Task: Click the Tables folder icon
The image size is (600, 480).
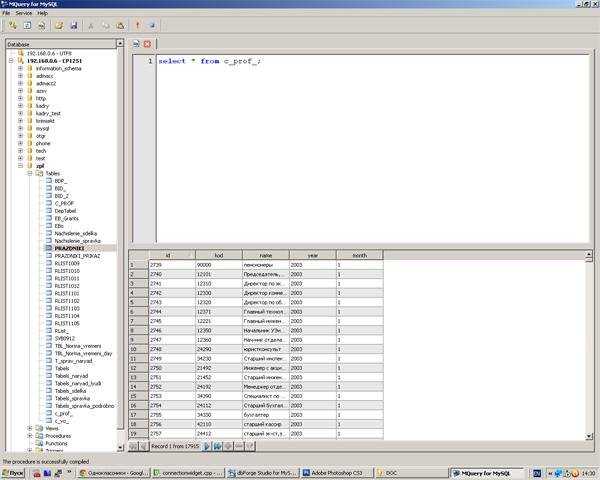Action: point(39,173)
